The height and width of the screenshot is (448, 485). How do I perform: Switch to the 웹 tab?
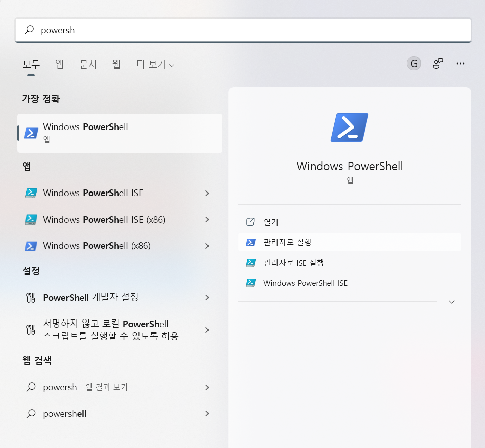coord(116,64)
